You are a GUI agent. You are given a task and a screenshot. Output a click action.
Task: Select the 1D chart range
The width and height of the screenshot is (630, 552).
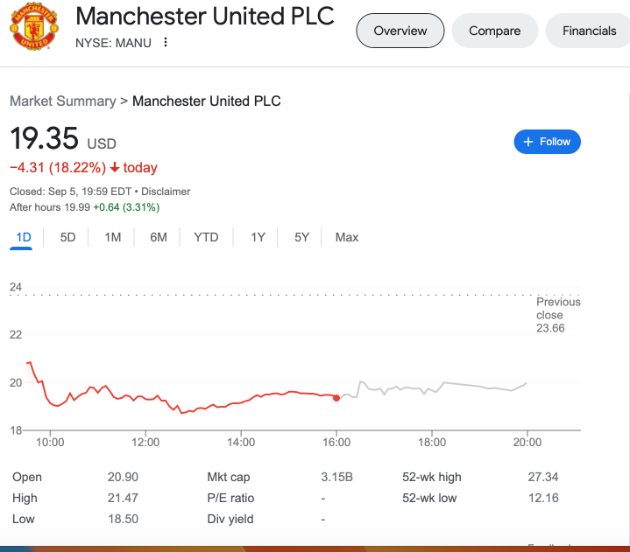[x=24, y=237]
